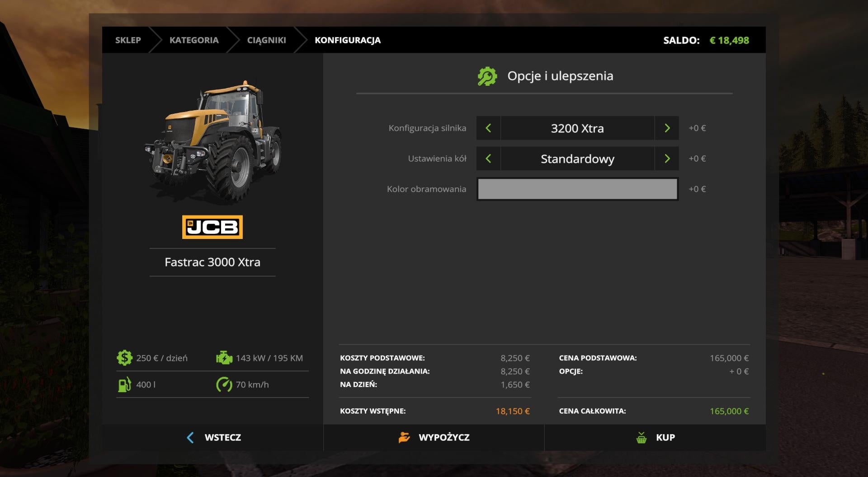Open the 3200 Xtra engine selector

pyautogui.click(x=577, y=128)
